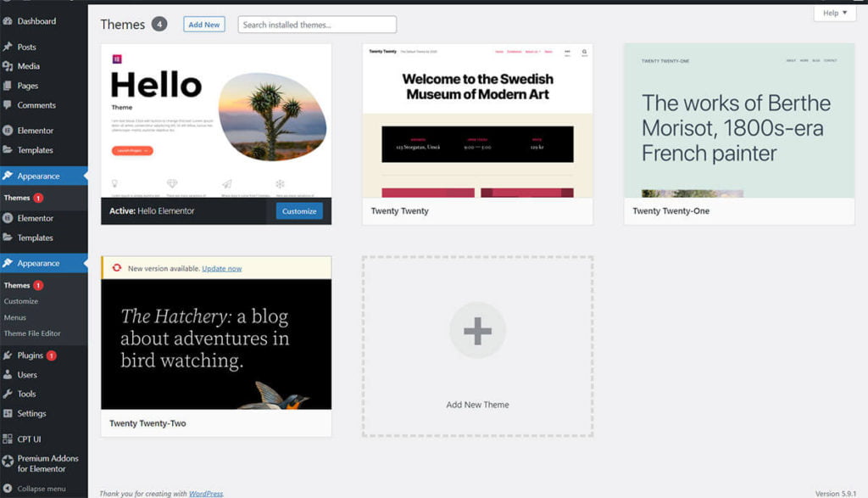This screenshot has height=498, width=868.
Task: Click the Themes page heading
Action: [x=122, y=25]
